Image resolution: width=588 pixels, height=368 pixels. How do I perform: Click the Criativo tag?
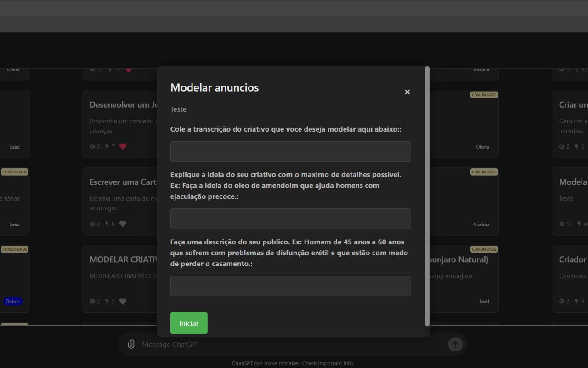pos(481,224)
